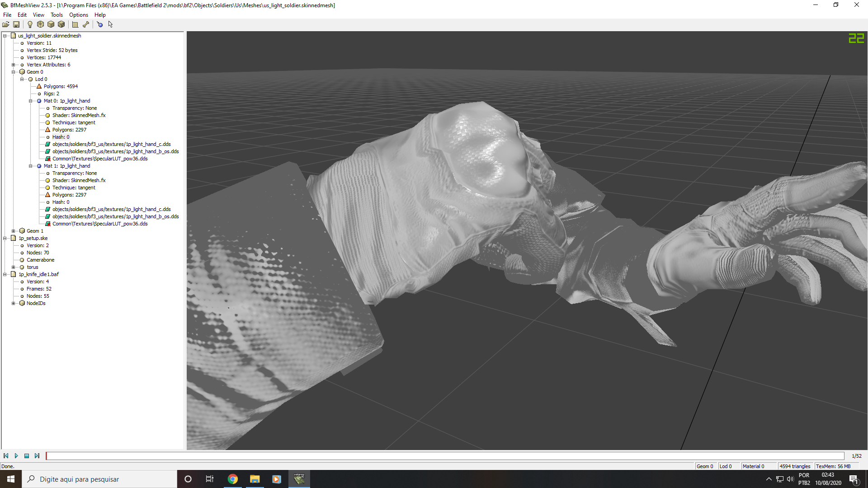Open the Help menu

(100, 15)
